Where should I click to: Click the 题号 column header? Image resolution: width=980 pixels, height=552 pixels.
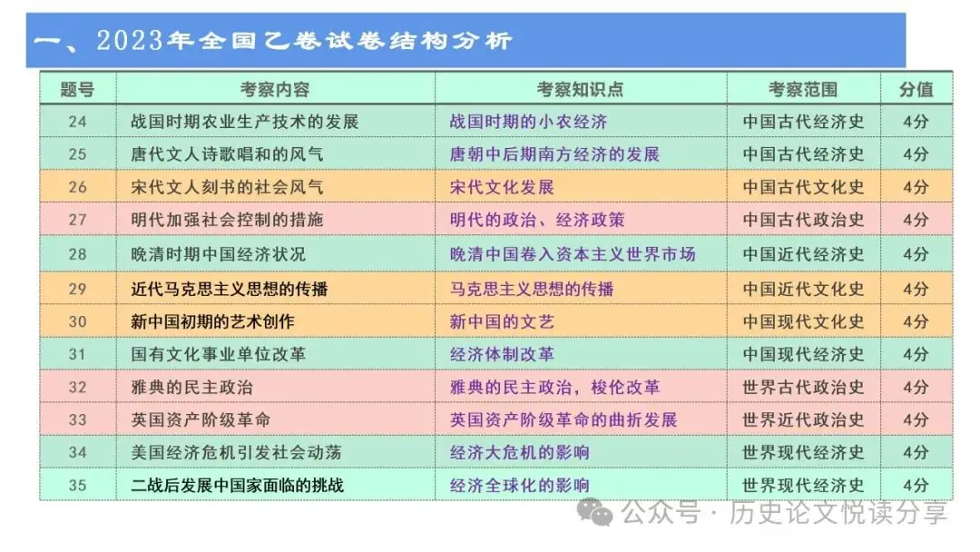point(77,89)
